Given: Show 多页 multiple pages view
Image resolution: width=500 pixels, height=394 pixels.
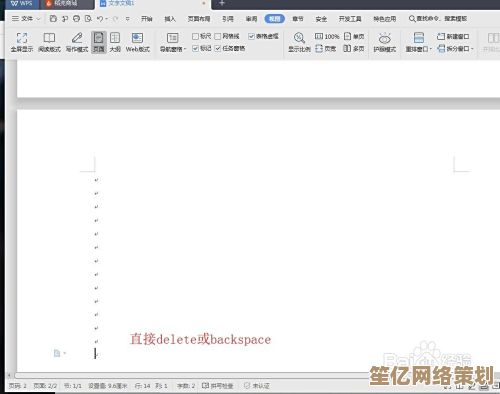Looking at the screenshot, I should [x=354, y=49].
